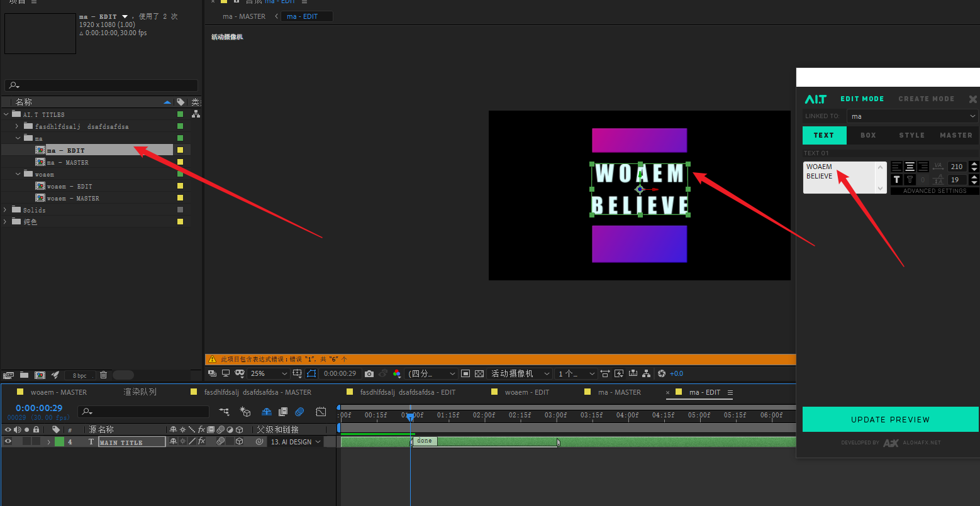Click the done marker on timeline
The width and height of the screenshot is (980, 506).
(x=425, y=441)
